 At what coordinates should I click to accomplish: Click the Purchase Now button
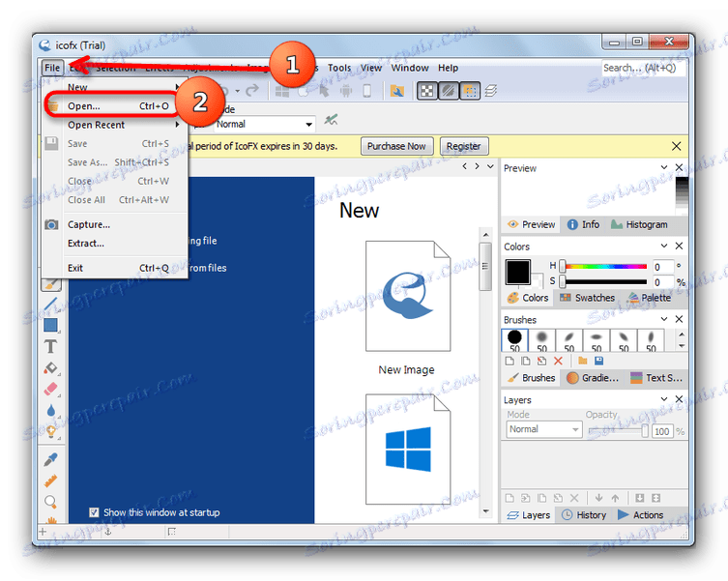tap(396, 146)
